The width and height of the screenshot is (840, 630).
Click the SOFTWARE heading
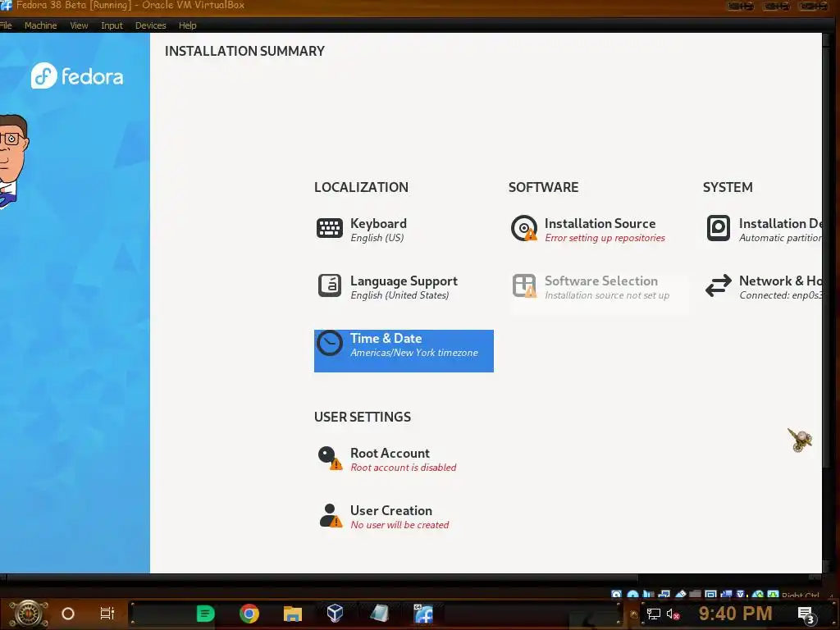click(543, 187)
